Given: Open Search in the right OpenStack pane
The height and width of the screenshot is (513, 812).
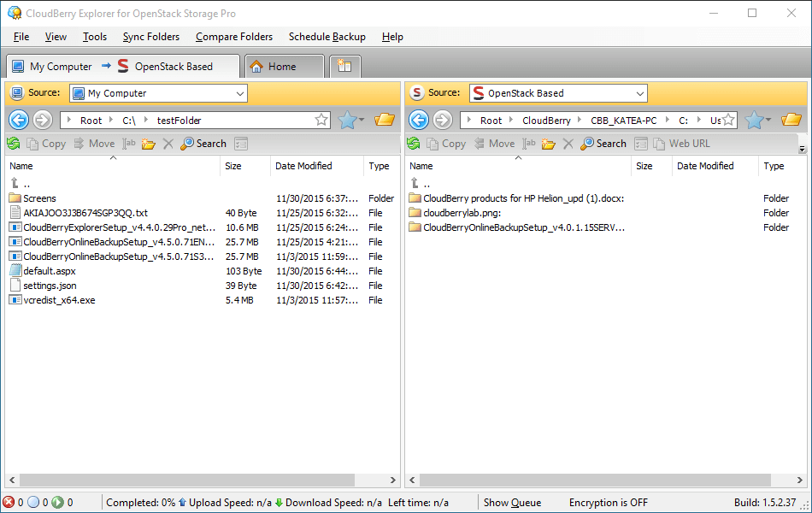Looking at the screenshot, I should [603, 143].
